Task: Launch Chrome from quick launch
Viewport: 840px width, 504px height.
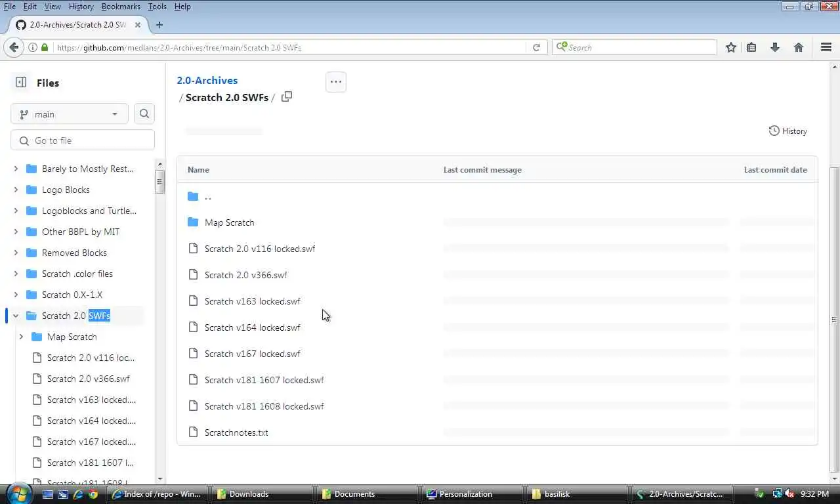Action: click(x=93, y=494)
